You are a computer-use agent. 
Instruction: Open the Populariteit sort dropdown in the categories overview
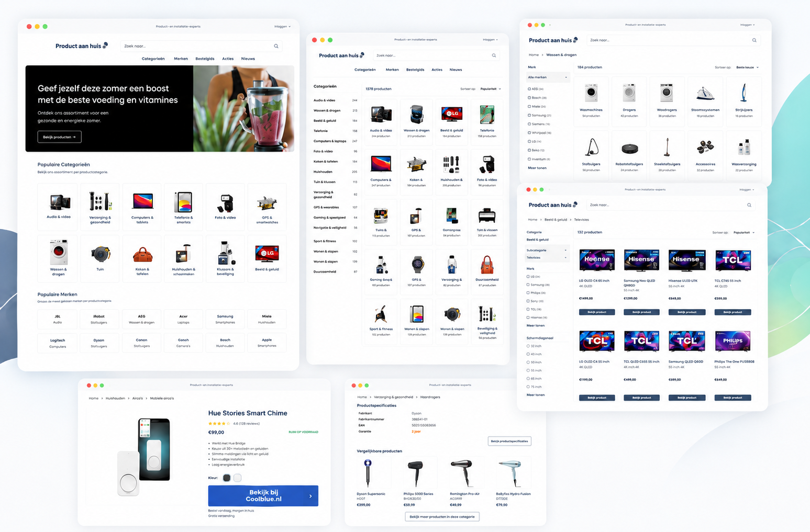pos(491,89)
